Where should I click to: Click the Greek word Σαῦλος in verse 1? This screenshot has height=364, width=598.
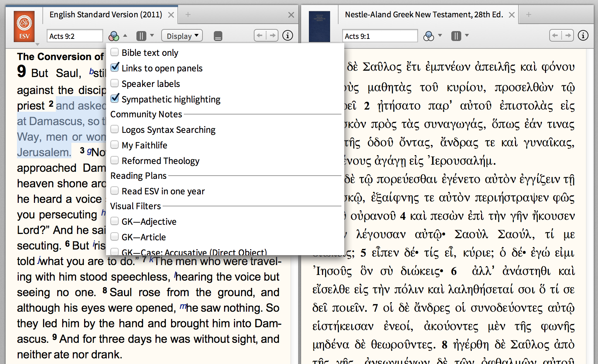(382, 67)
